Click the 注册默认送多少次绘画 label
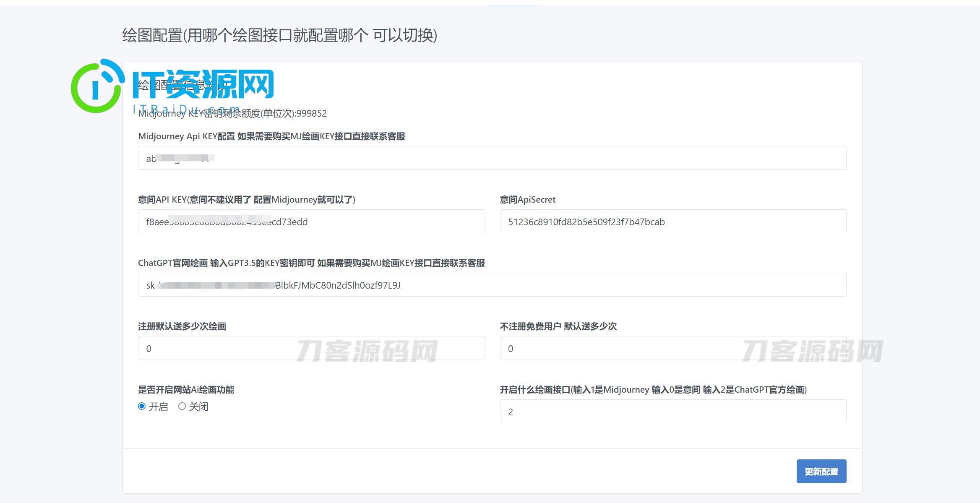The image size is (980, 503). coord(182,326)
